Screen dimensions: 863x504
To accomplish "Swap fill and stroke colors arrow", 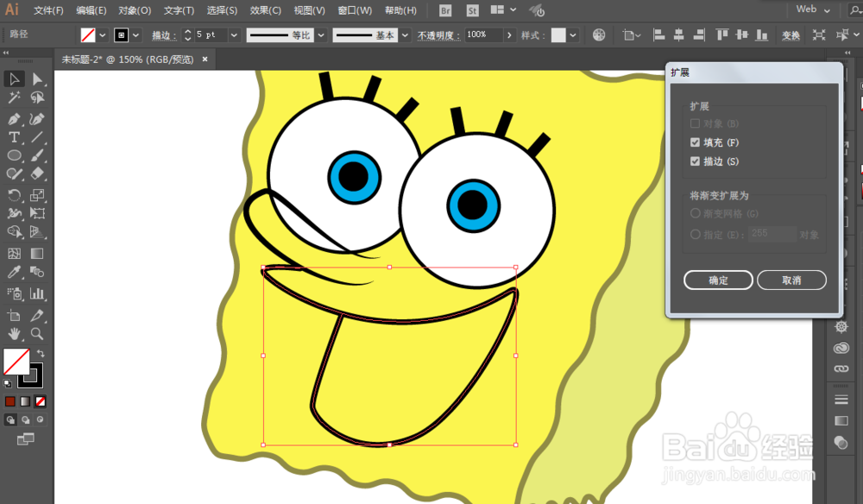I will click(x=41, y=353).
